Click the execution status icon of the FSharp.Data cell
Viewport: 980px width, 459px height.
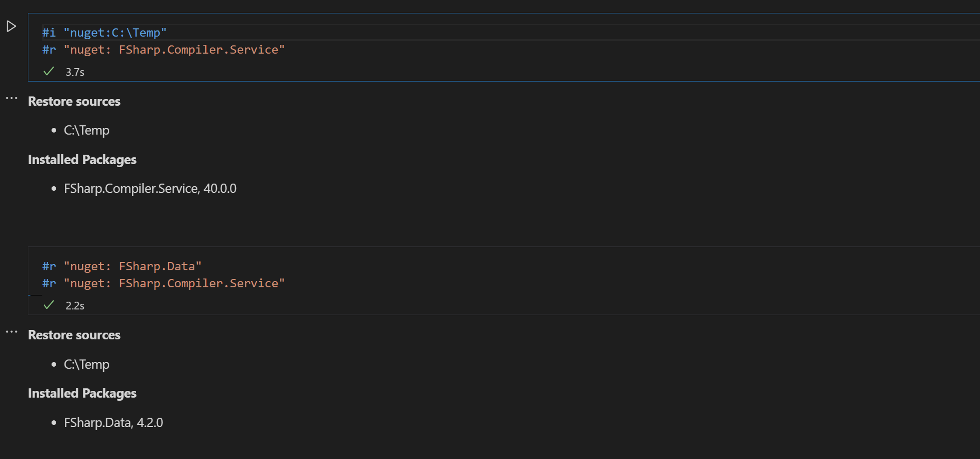click(48, 304)
